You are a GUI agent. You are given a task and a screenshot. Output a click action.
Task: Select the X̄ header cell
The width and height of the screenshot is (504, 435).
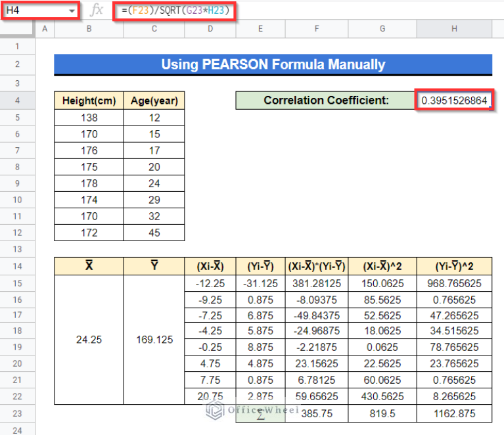pyautogui.click(x=89, y=266)
